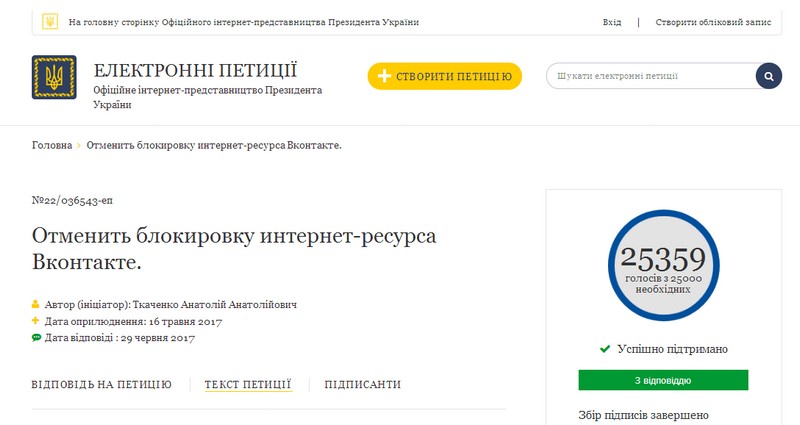Click the green speech bubble reply icon
The height and width of the screenshot is (425, 800).
(36, 338)
